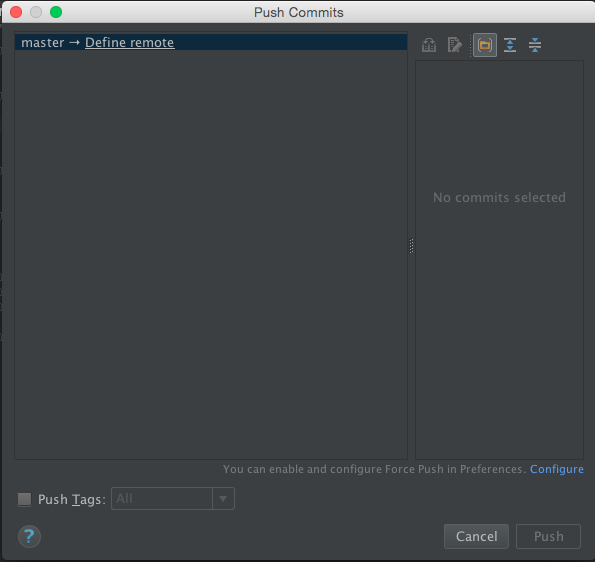
Task: Click the Push button
Action: (x=548, y=536)
